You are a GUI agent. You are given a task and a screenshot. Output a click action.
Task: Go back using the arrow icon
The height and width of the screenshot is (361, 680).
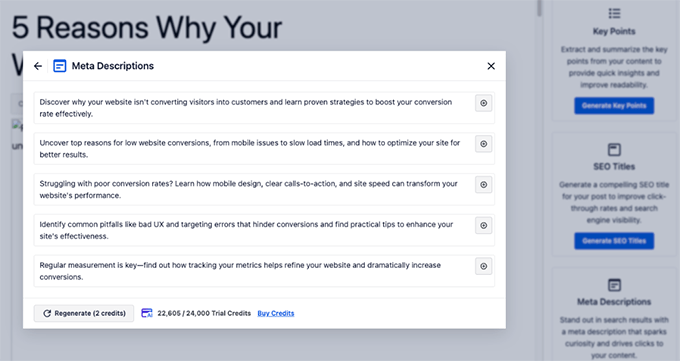(x=38, y=66)
